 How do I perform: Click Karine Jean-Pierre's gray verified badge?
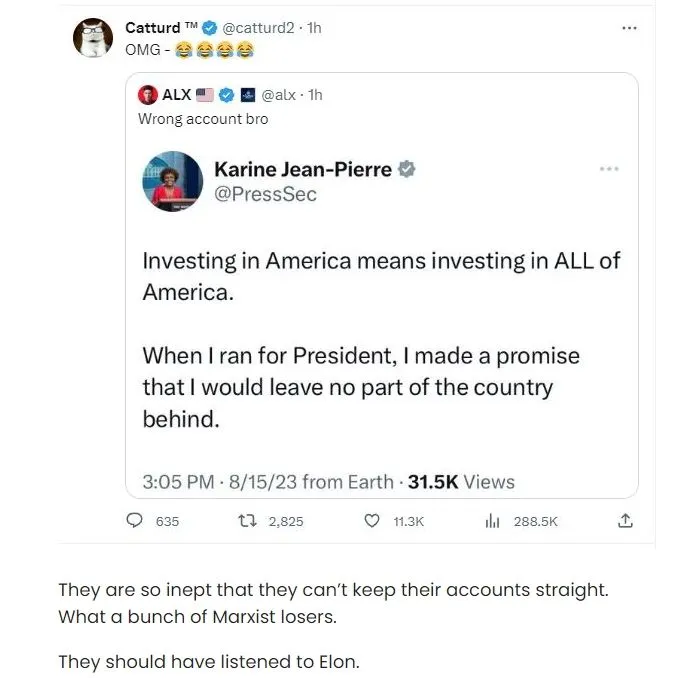[x=407, y=169]
